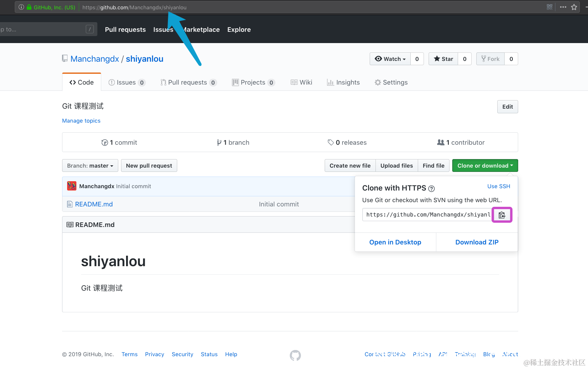Click Pull requests in top navigation

pos(125,29)
